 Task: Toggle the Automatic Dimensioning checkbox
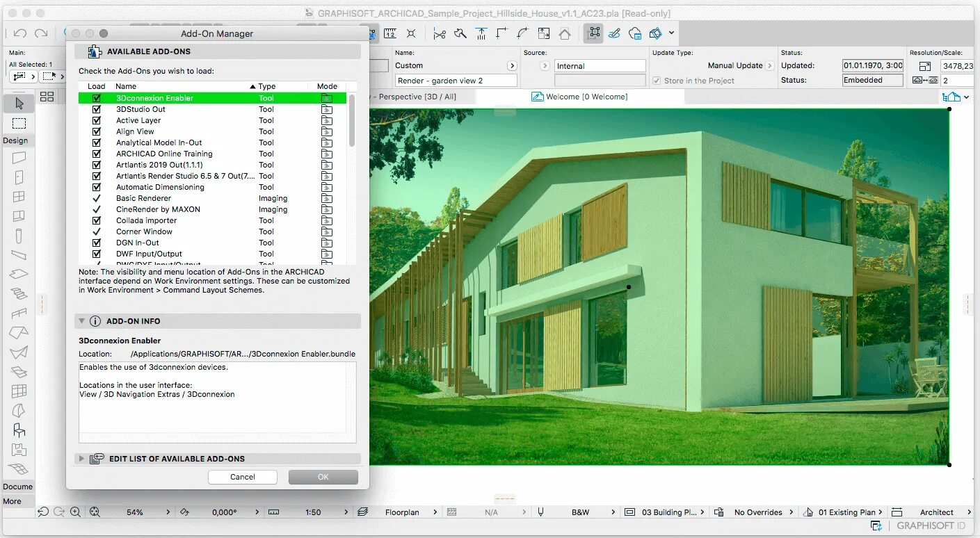tap(97, 187)
